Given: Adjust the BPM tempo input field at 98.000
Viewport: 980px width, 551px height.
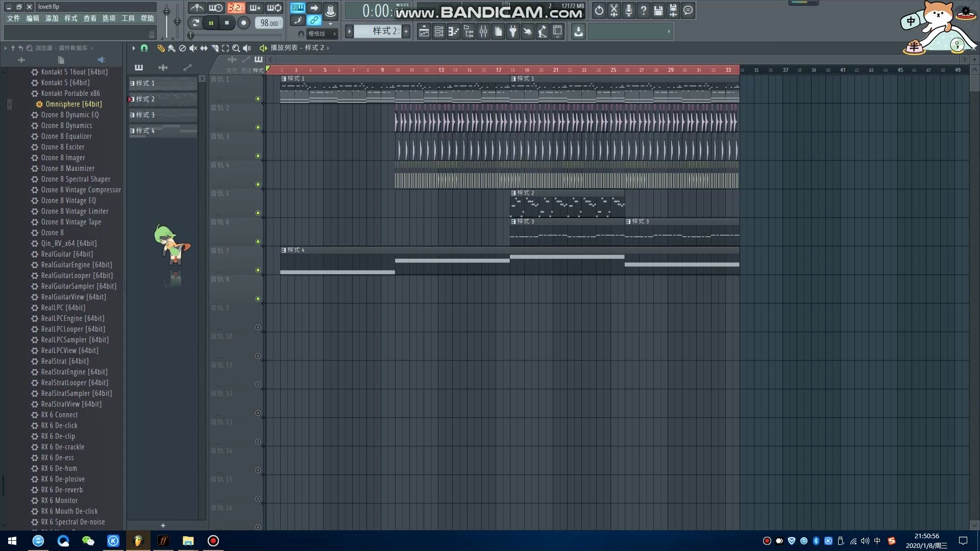Looking at the screenshot, I should tap(267, 22).
